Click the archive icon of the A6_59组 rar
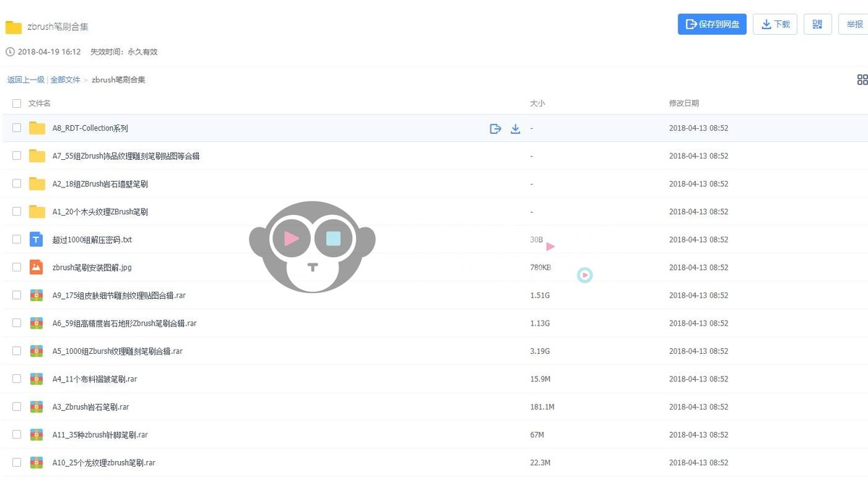This screenshot has width=868, height=495. point(36,323)
